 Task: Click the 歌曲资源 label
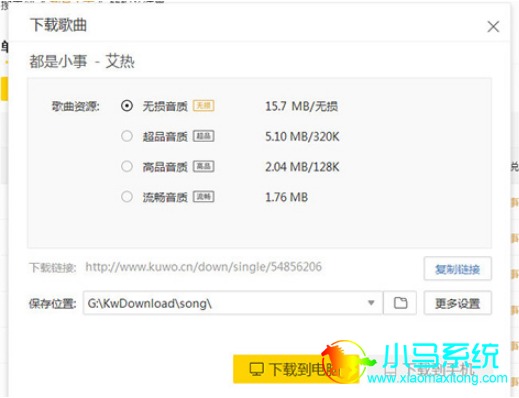click(76, 106)
